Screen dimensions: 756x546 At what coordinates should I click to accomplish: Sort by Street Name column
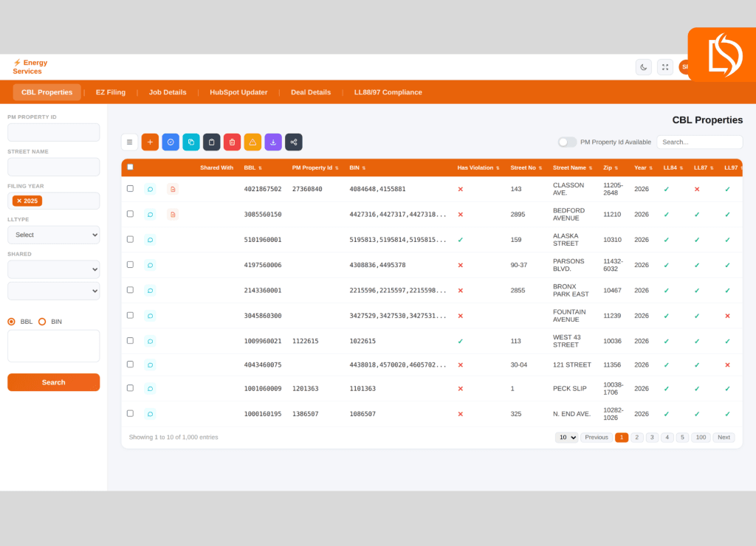pos(572,167)
